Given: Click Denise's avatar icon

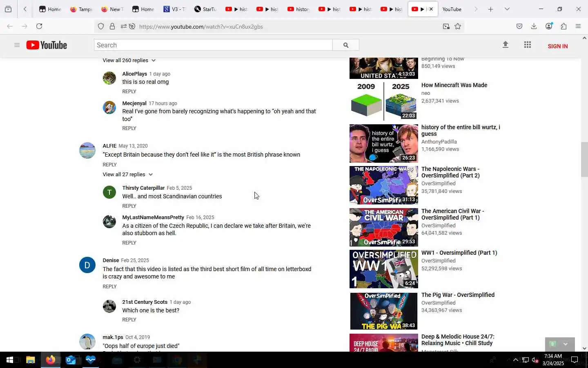Looking at the screenshot, I should pyautogui.click(x=87, y=265).
